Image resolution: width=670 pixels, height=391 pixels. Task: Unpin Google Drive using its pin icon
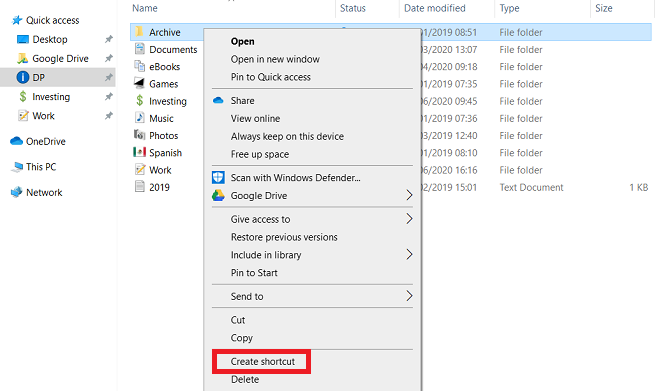(x=109, y=58)
